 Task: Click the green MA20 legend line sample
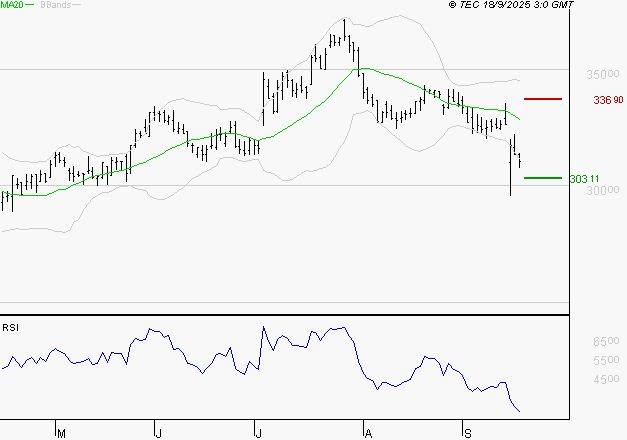29,5
